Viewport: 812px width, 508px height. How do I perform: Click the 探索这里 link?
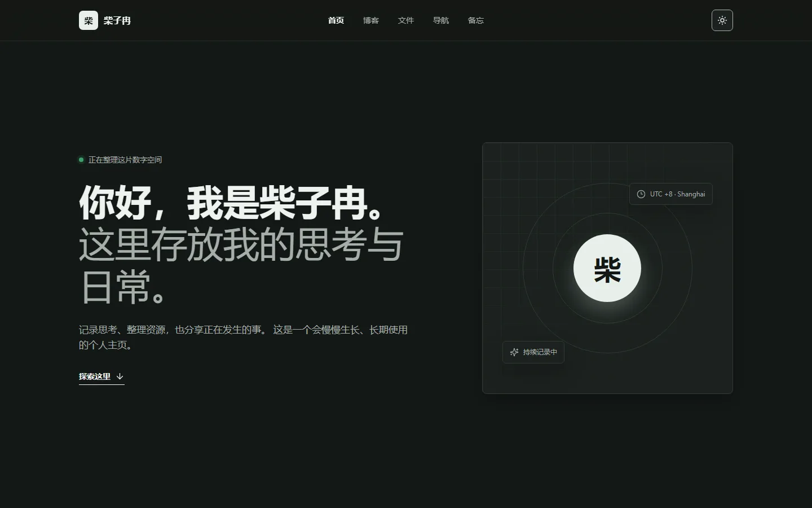101,377
